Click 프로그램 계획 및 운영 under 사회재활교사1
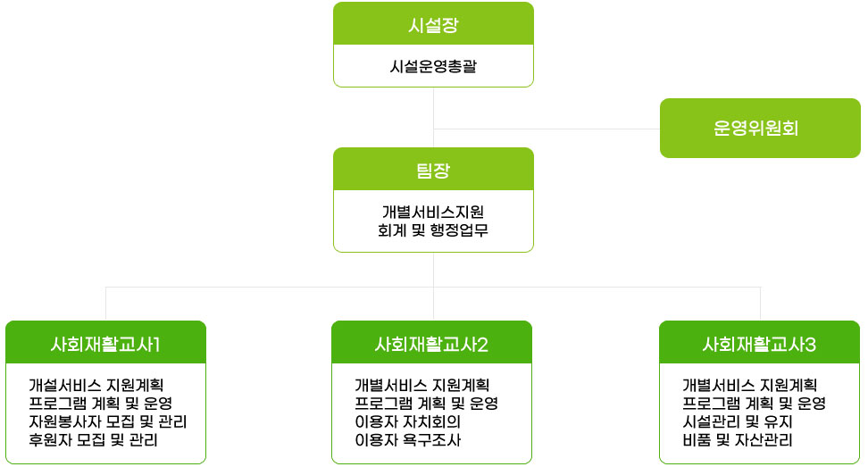 pos(100,403)
